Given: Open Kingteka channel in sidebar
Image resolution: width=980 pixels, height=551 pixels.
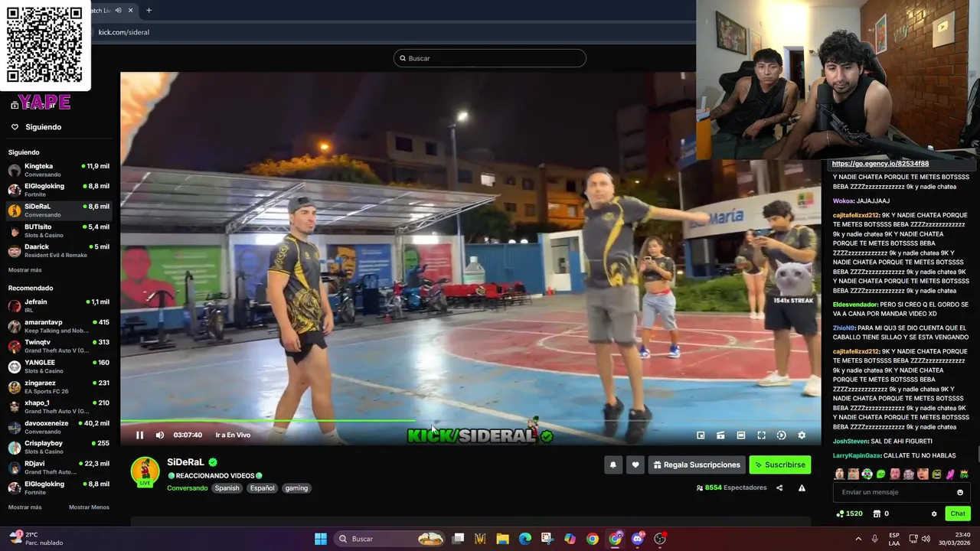Looking at the screenshot, I should 59,170.
